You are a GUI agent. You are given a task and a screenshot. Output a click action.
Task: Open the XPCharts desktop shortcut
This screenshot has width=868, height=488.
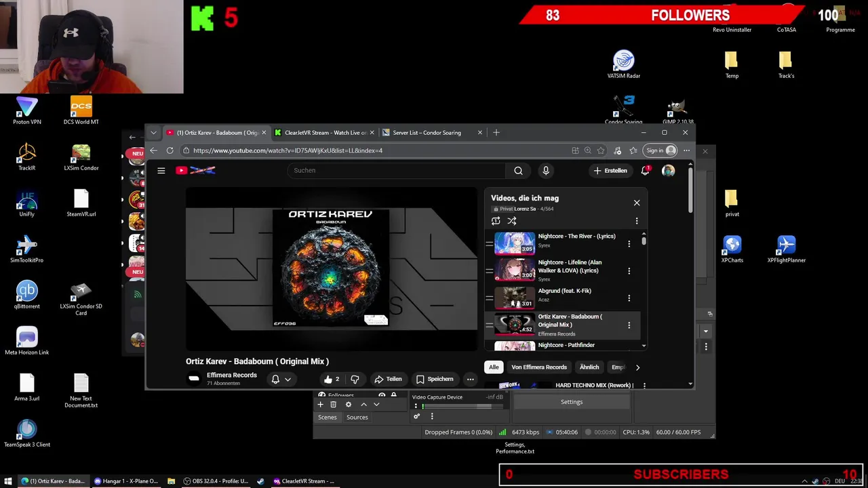(732, 249)
